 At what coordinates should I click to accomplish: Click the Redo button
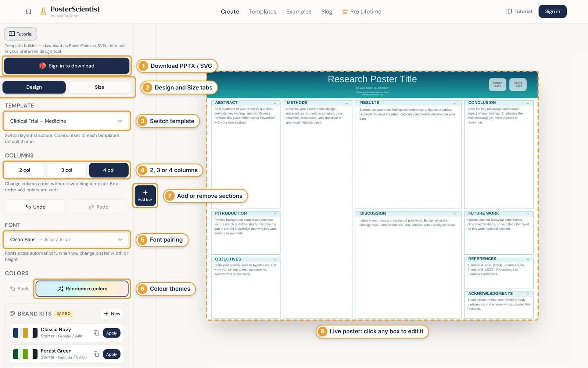(98, 207)
